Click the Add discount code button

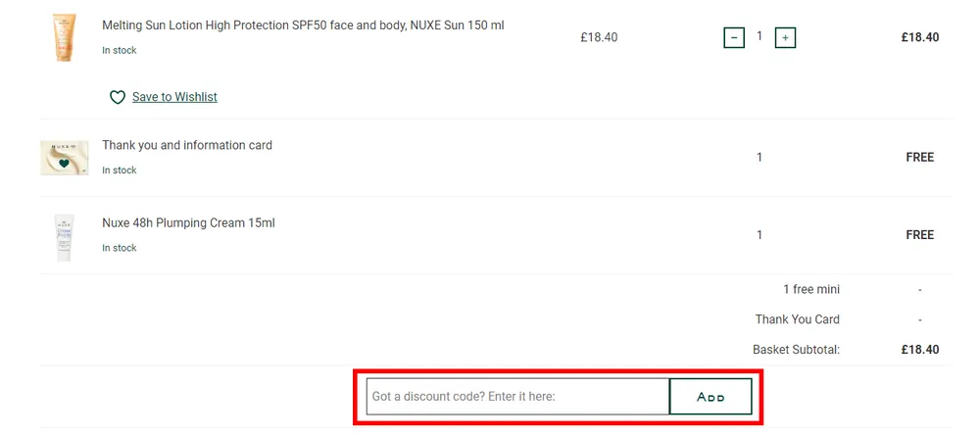(710, 396)
